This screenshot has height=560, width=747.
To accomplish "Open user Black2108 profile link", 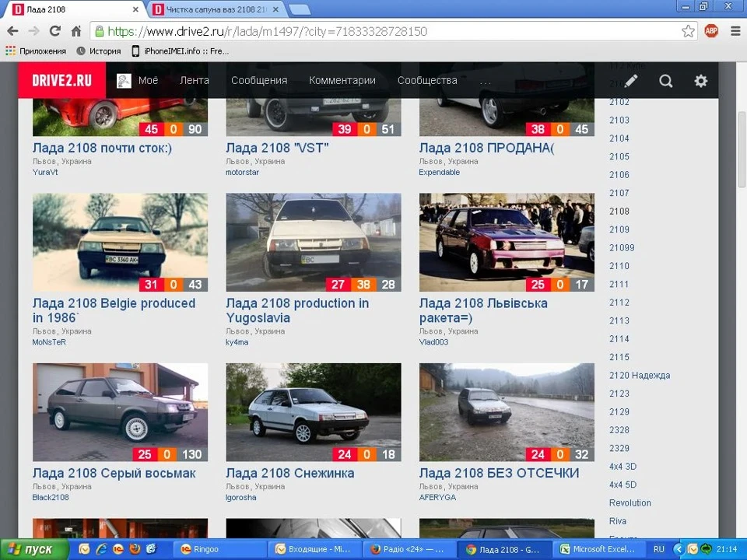I will 51,498.
